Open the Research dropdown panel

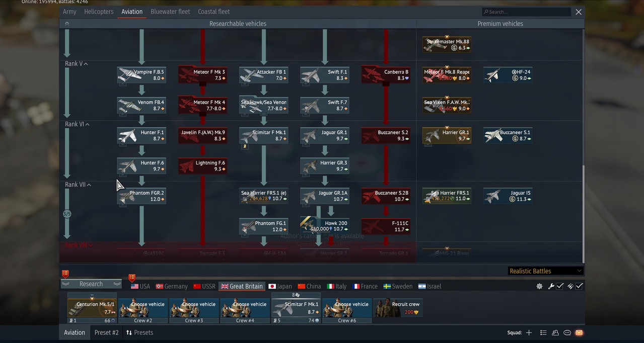click(91, 284)
